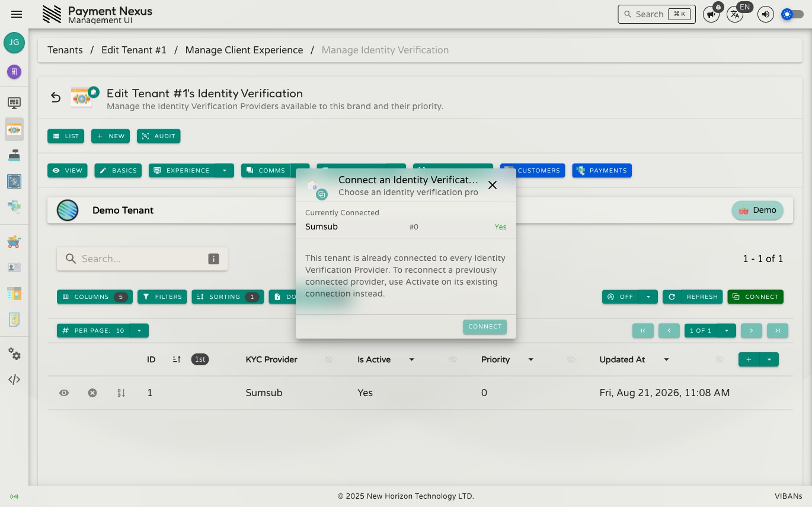Open the monitor dashboard sidebar icon

tap(14, 103)
